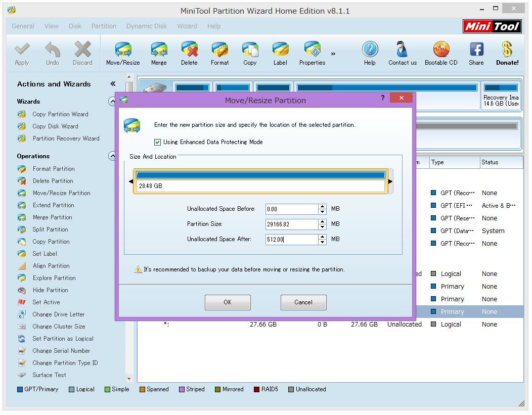532x415 pixels.
Task: Confirm the resize with the OK button
Action: pyautogui.click(x=228, y=302)
